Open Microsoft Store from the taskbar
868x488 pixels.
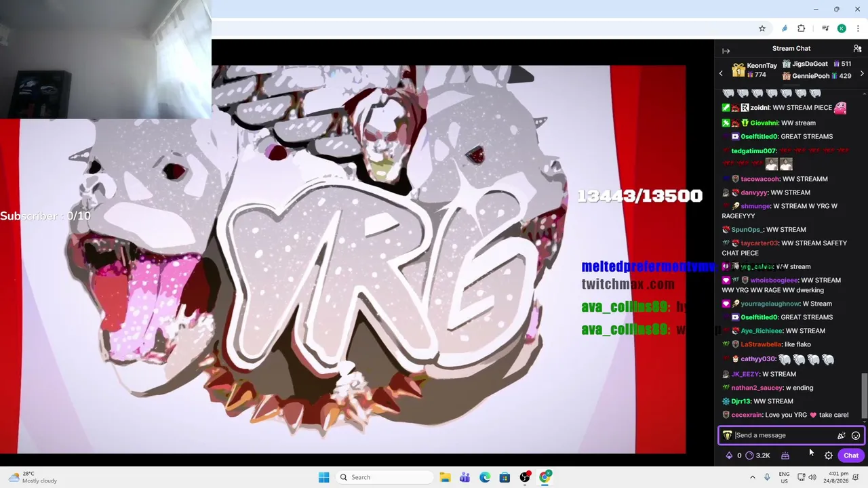(x=505, y=477)
